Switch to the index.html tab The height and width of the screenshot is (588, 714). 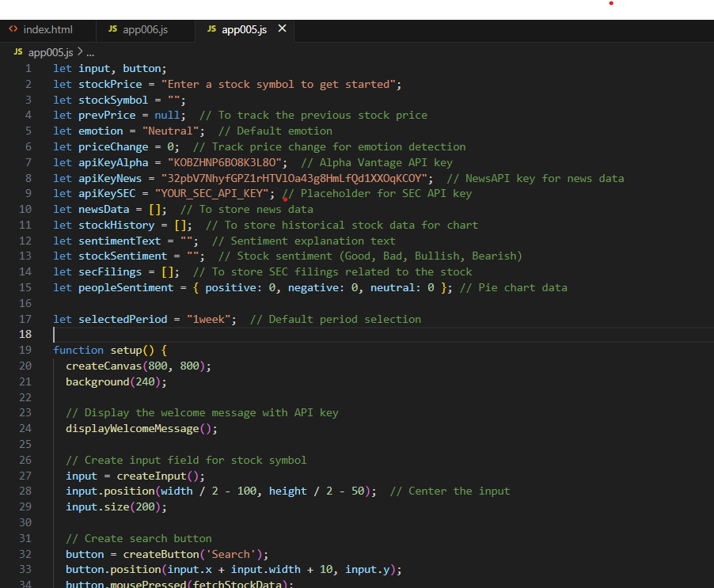(47, 29)
